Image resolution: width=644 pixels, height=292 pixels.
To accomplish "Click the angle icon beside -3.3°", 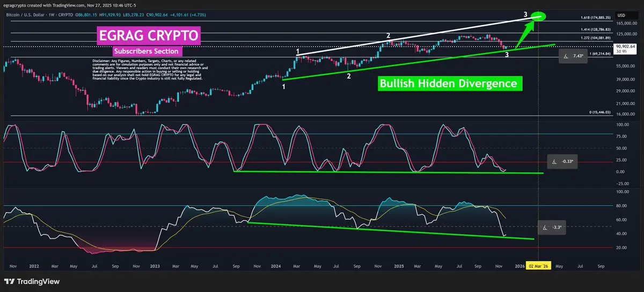I will coord(545,227).
